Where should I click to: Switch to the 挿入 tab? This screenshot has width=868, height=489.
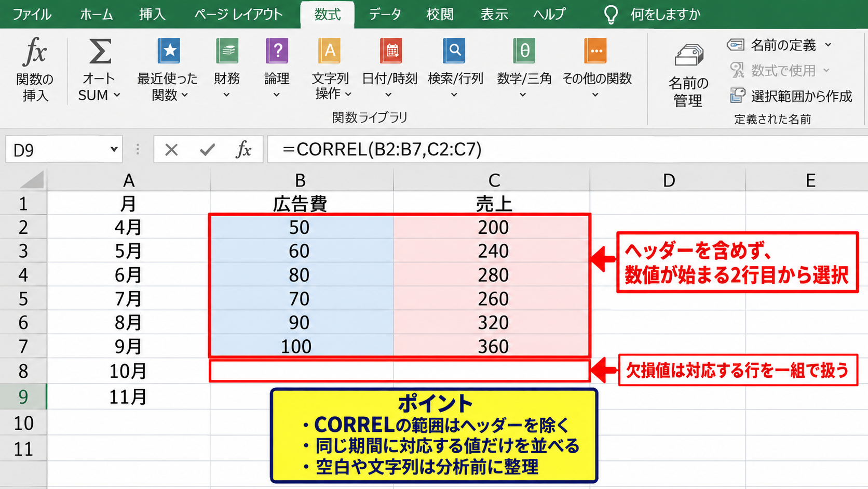tap(152, 14)
